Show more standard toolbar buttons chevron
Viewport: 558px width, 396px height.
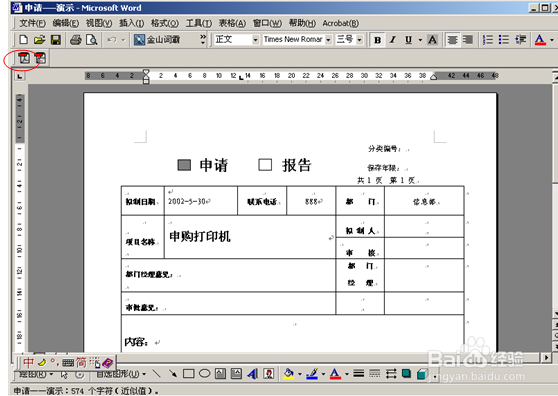[x=203, y=39]
